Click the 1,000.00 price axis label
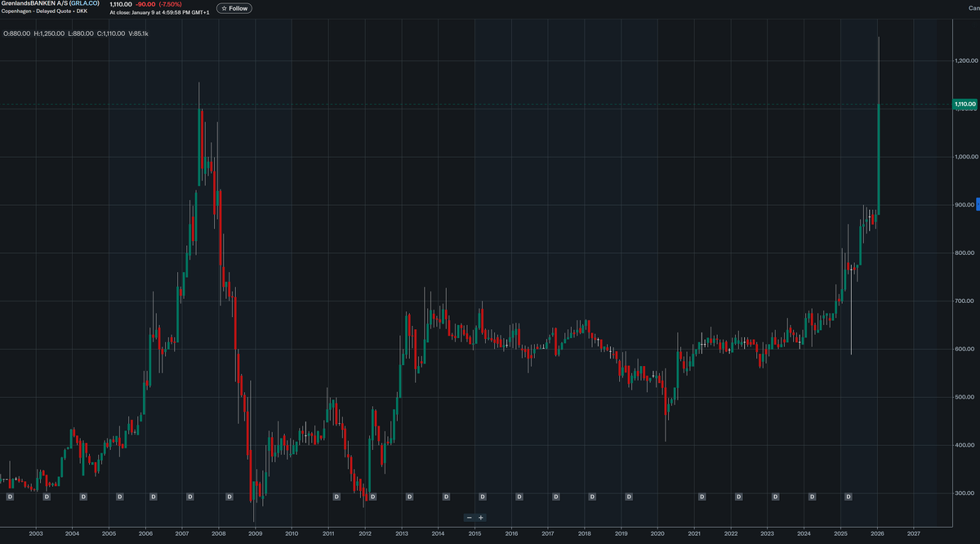980x544 pixels. point(966,157)
